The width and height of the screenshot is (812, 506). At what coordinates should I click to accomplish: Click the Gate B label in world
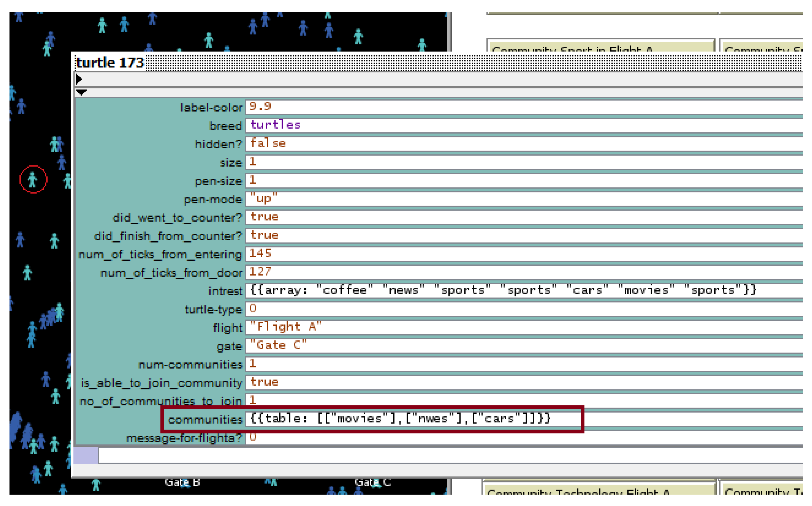[x=182, y=482]
